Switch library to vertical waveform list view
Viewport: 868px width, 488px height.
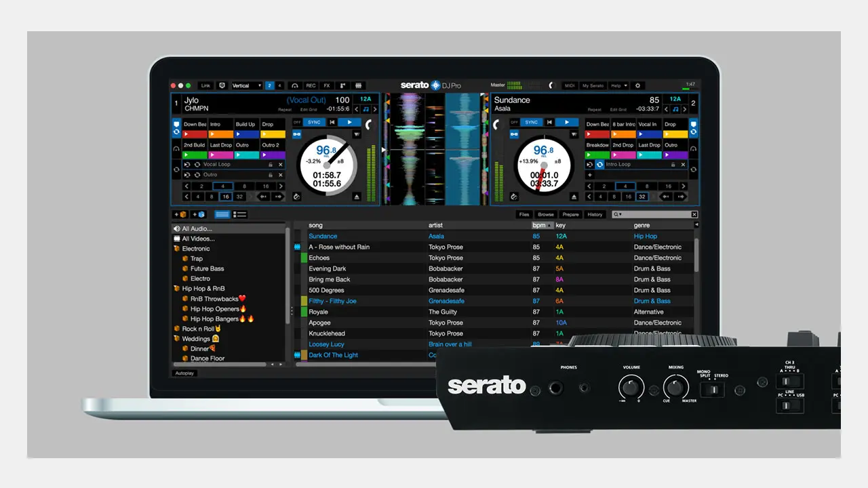(222, 214)
